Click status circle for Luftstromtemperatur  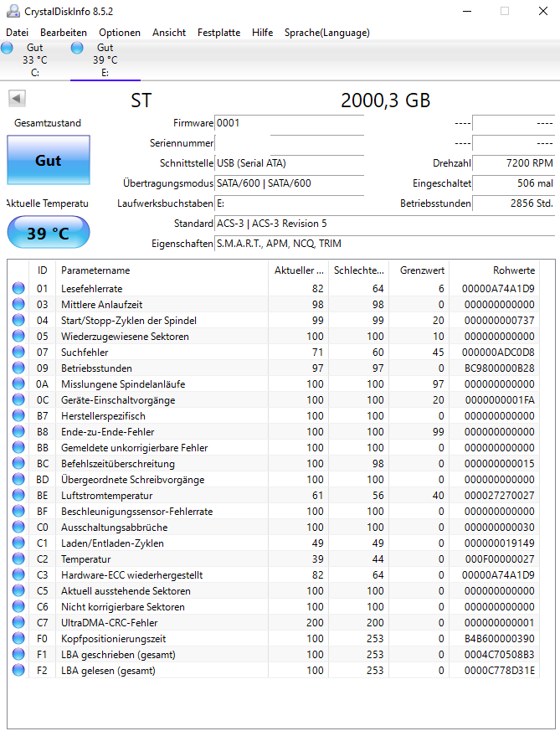[x=18, y=495]
